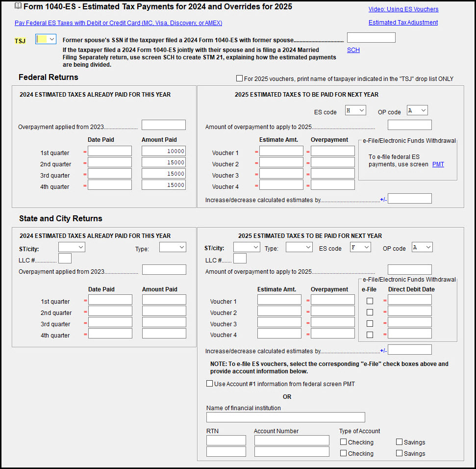Image resolution: width=476 pixels, height=469 pixels.
Task: Click federal 1st quarter Amount Paid 10000
Action: (164, 151)
